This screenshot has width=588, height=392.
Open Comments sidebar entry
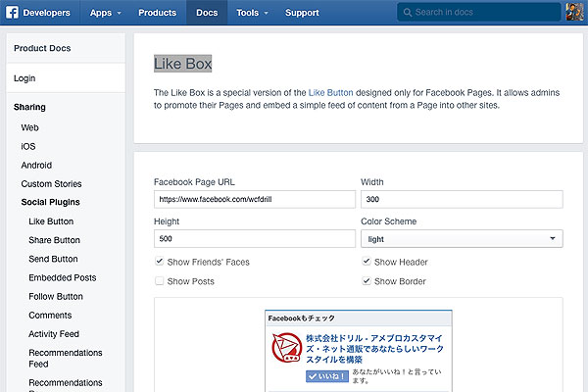(50, 316)
